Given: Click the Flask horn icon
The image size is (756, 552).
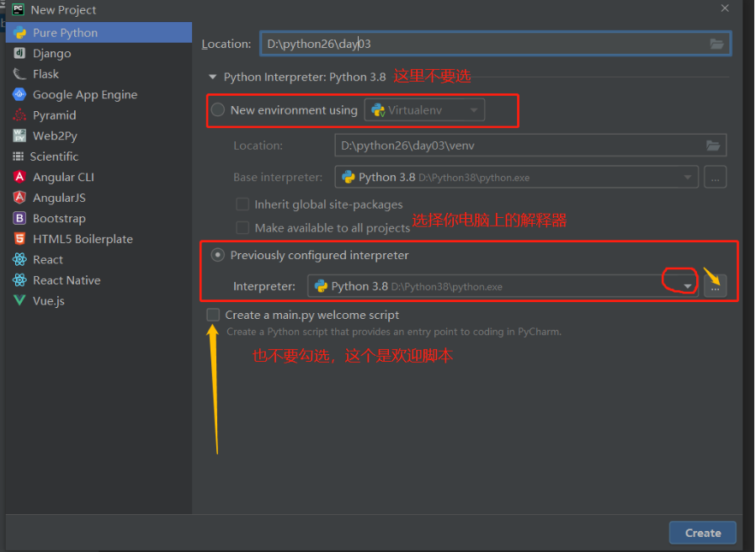Looking at the screenshot, I should point(19,74).
